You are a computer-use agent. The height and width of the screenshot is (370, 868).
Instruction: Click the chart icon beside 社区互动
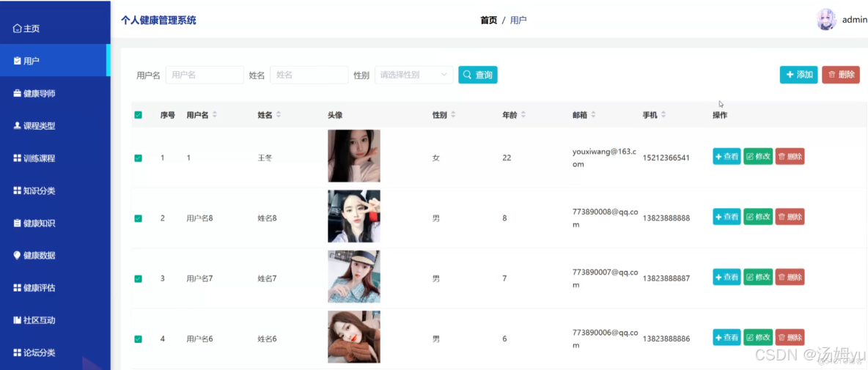pos(17,320)
